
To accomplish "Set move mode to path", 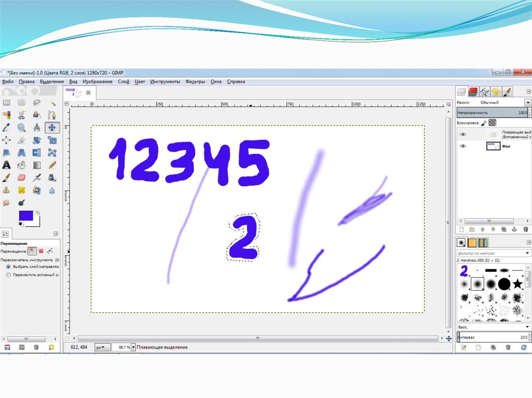I will tap(50, 251).
